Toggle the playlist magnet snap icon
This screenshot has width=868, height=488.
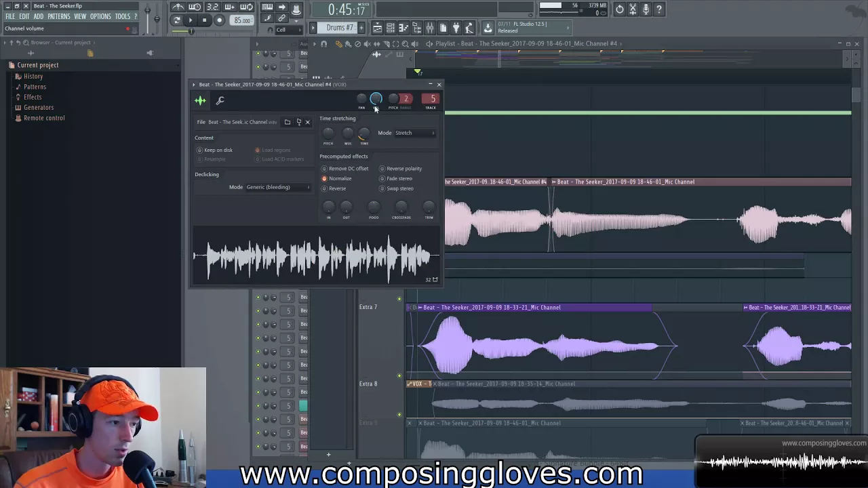[324, 43]
